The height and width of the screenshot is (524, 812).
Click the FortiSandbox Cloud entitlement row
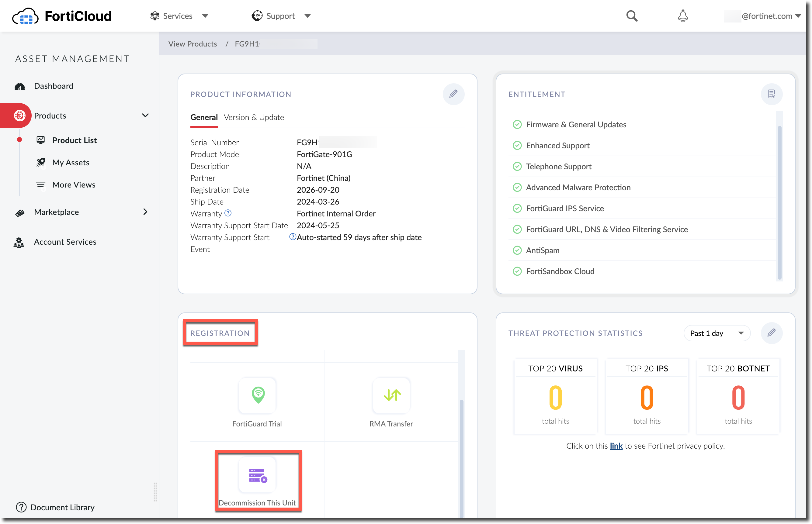click(x=642, y=271)
